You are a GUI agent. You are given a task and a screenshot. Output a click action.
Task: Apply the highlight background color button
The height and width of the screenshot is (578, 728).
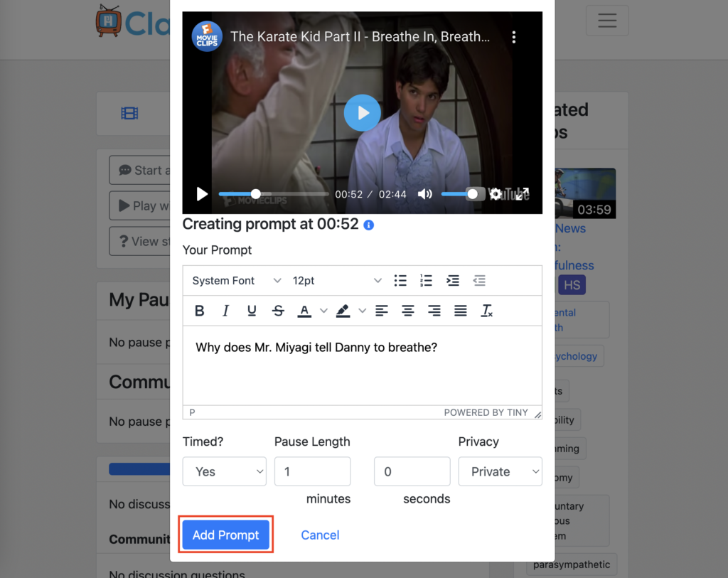pos(343,311)
